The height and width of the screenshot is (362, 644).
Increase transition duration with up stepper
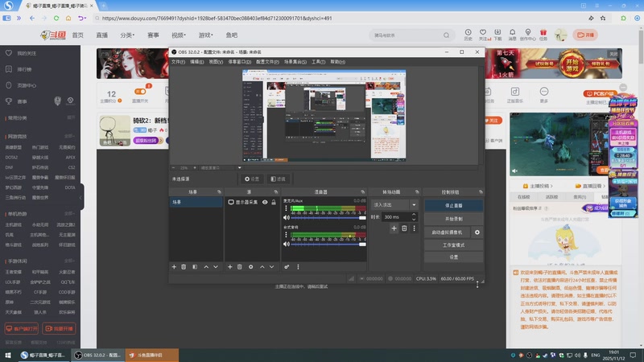pos(414,214)
